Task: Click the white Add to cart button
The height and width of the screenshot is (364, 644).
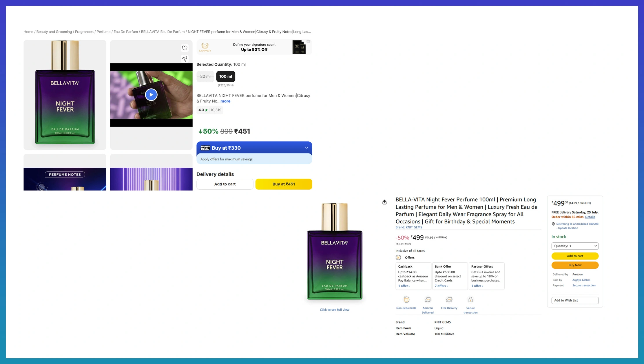Action: pyautogui.click(x=225, y=184)
